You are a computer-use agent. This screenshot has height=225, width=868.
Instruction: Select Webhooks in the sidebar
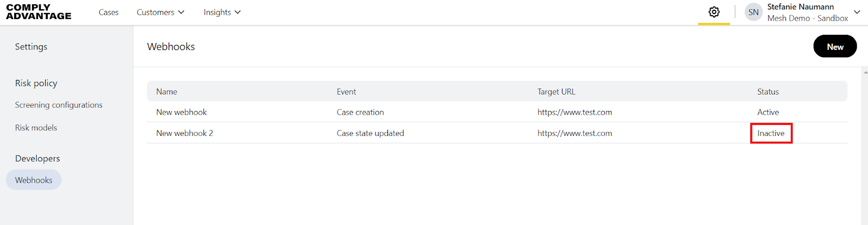tap(34, 180)
